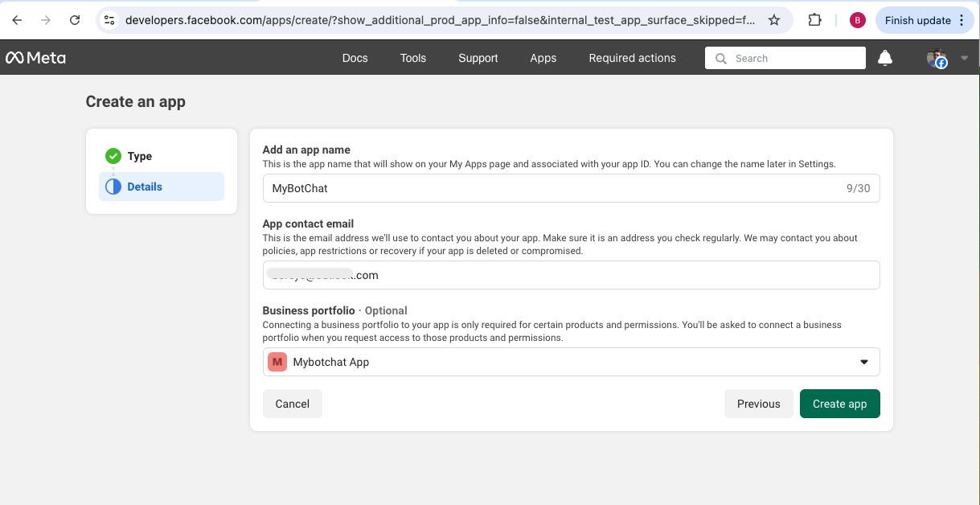
Task: Go to the Support page
Action: pos(478,58)
